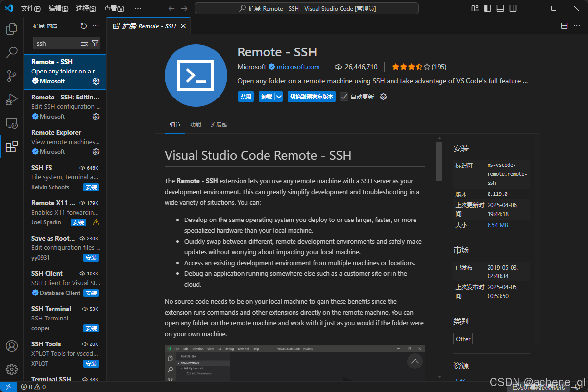Toggle the auto update checkbox
The height and width of the screenshot is (392, 588).
point(344,97)
